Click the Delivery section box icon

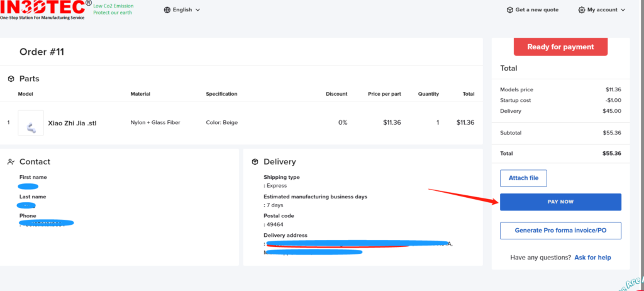(255, 162)
